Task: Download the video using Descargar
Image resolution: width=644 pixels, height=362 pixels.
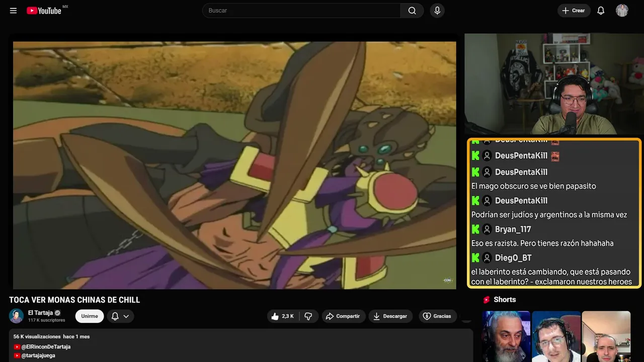Action: coord(390,316)
